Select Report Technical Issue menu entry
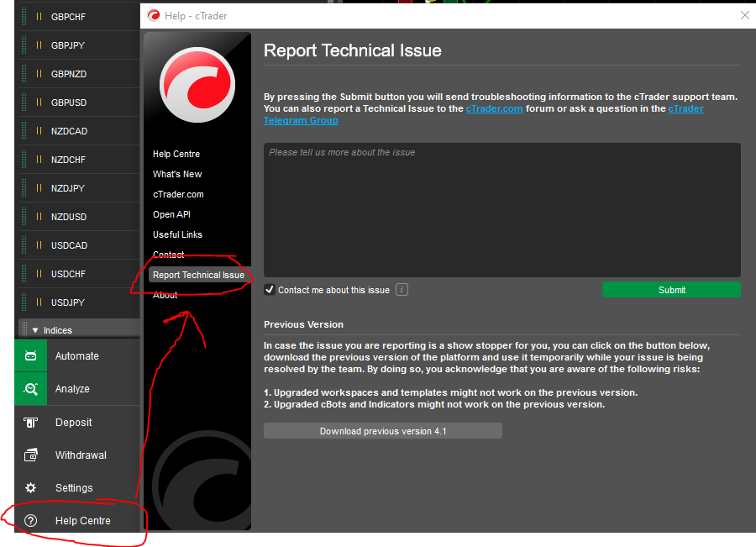This screenshot has height=547, width=756. (x=198, y=275)
